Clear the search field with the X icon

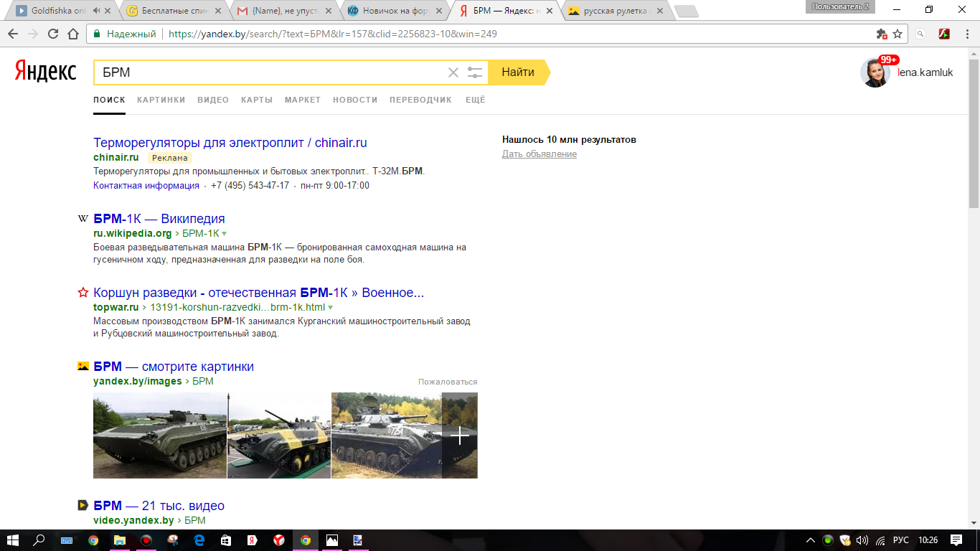(453, 72)
